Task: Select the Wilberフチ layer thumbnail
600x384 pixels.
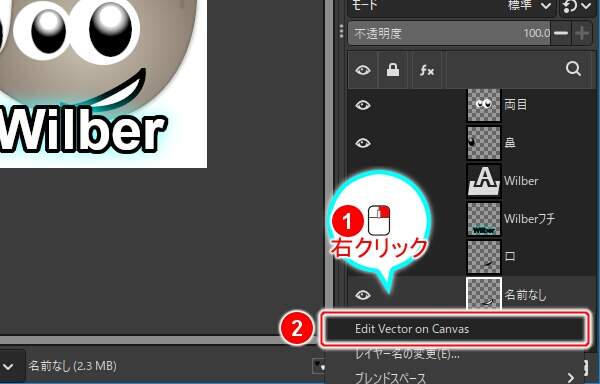Action: coord(484,219)
